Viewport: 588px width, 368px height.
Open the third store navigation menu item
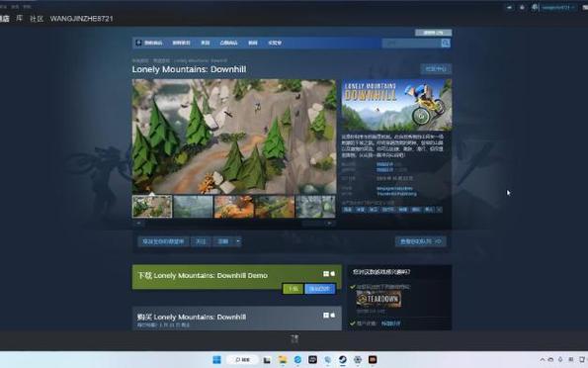[x=206, y=43]
